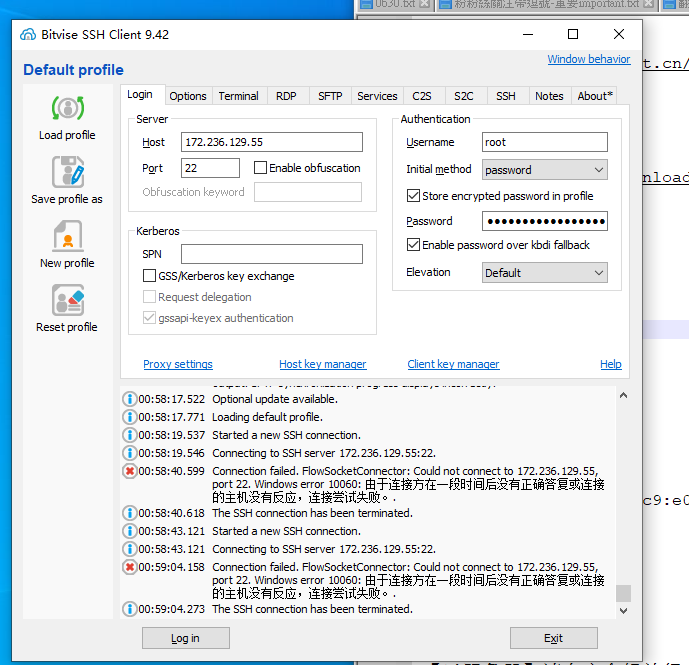Viewport: 689px width, 665px height.
Task: Click red error icon at 00:59:04.158 log entry
Action: tap(129, 567)
